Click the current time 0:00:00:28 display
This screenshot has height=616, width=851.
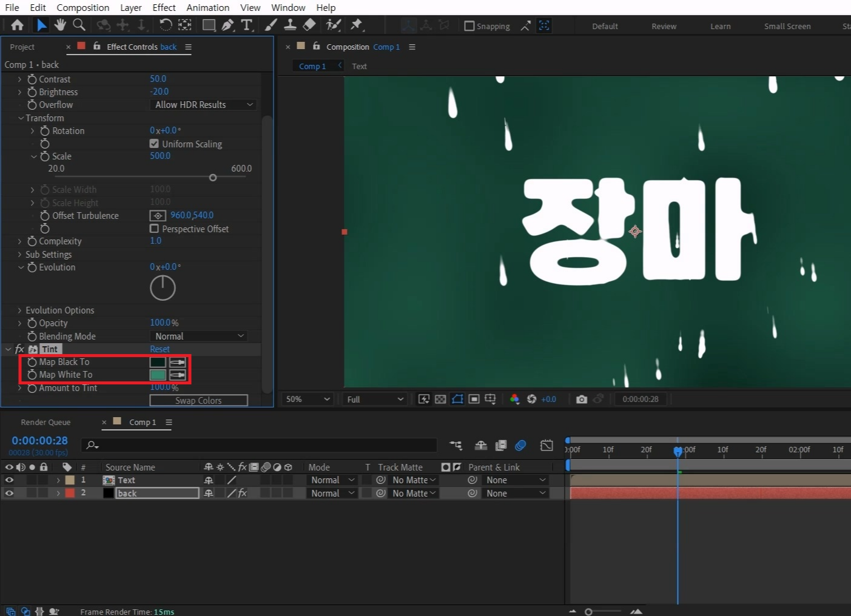coord(39,441)
